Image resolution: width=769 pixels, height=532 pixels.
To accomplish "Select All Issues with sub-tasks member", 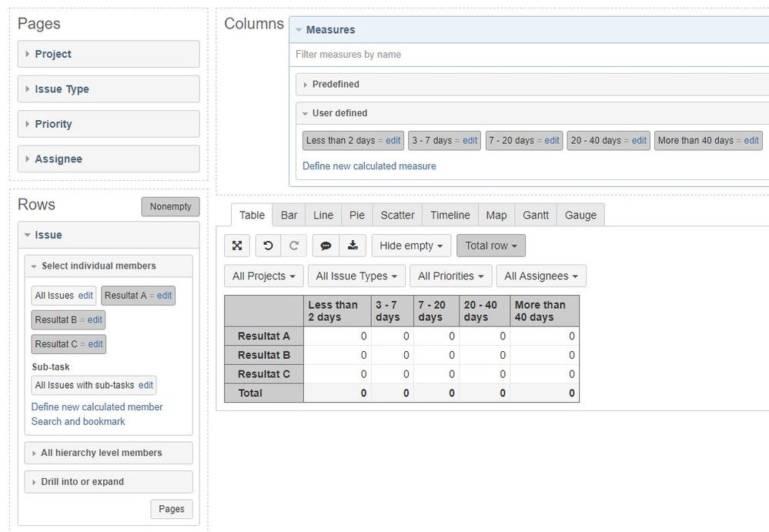I will pyautogui.click(x=85, y=386).
